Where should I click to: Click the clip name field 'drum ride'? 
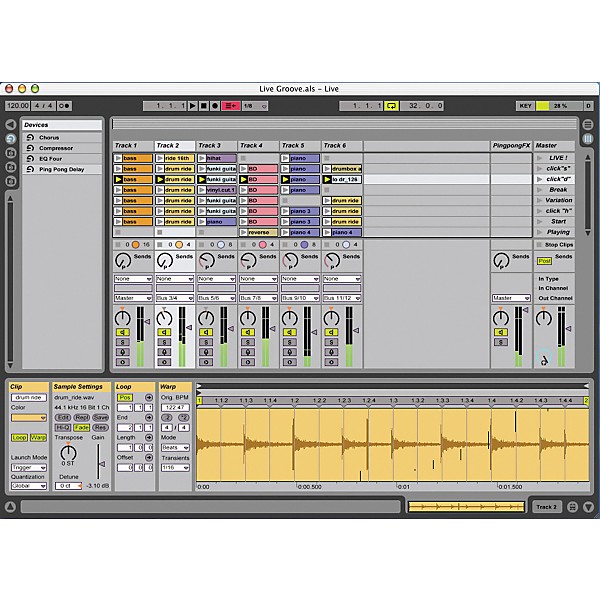point(29,398)
